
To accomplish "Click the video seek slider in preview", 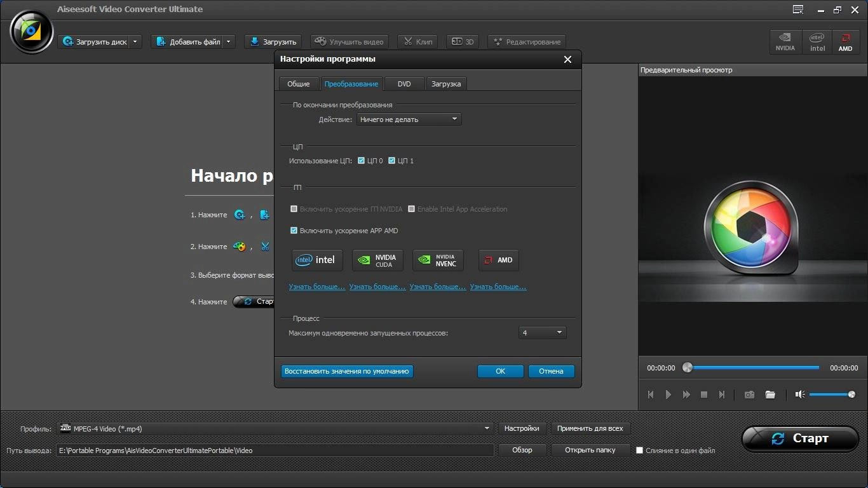I will tap(752, 367).
